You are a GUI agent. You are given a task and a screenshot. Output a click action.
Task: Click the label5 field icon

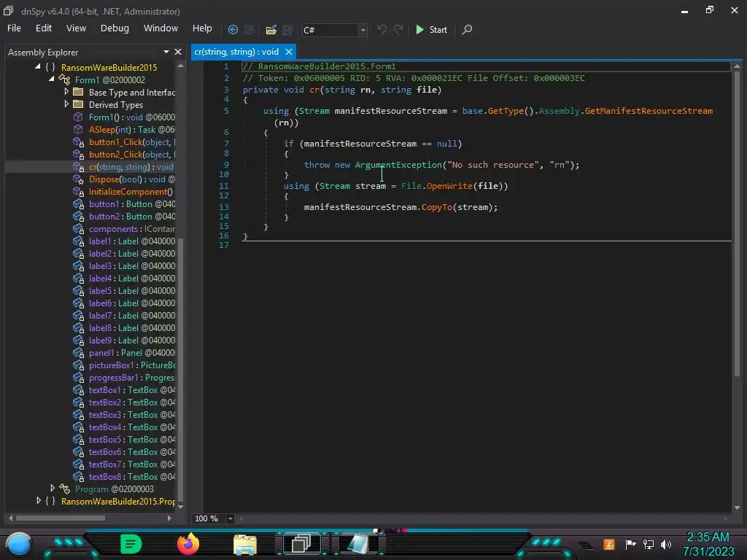78,290
